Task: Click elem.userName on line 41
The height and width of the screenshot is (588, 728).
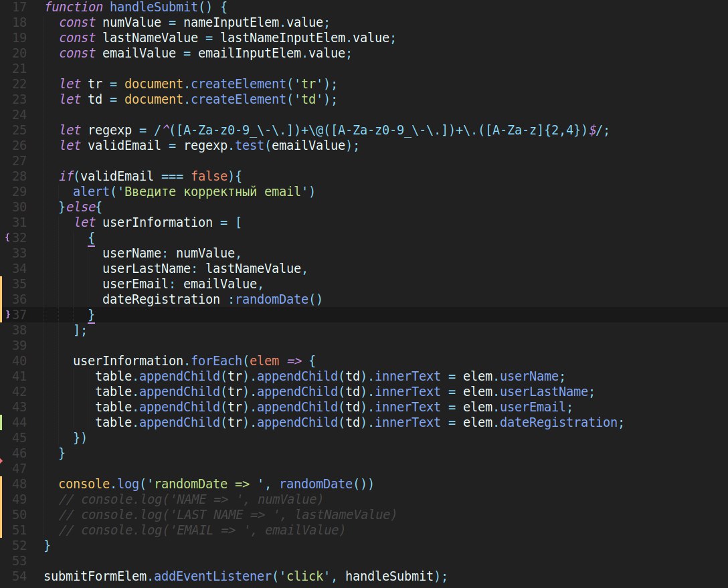Action: pos(511,376)
